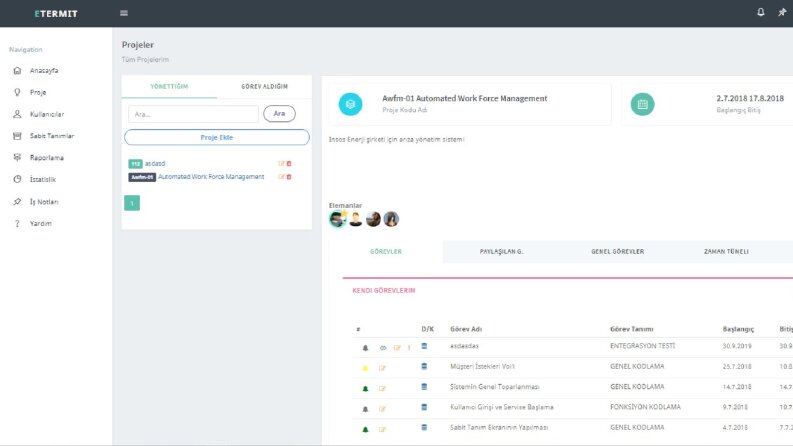Viewport: 793px width, 446px height.
Task: Click the Proje Ekle button
Action: [216, 137]
